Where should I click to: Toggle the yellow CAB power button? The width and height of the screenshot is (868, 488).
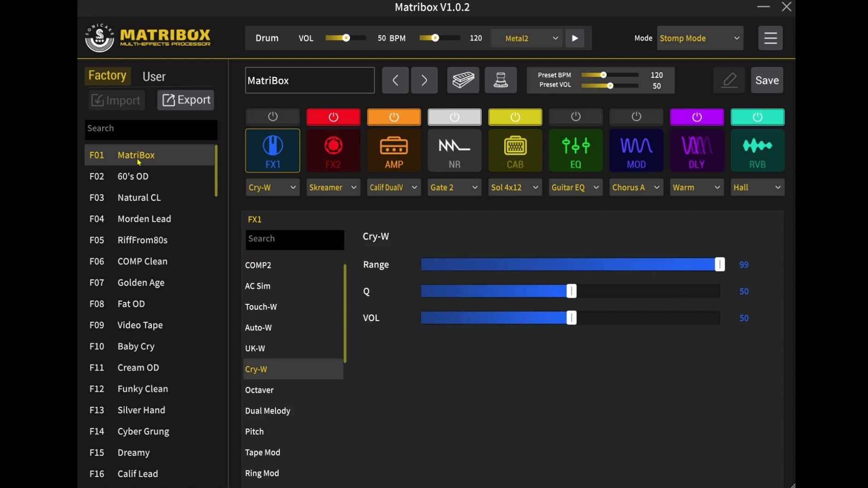pos(515,117)
